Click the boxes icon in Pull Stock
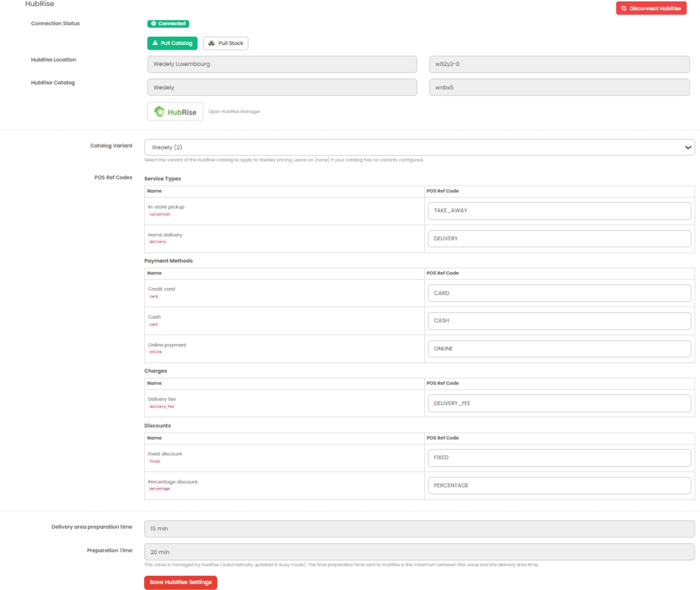Image resolution: width=700 pixels, height=590 pixels. tap(212, 43)
